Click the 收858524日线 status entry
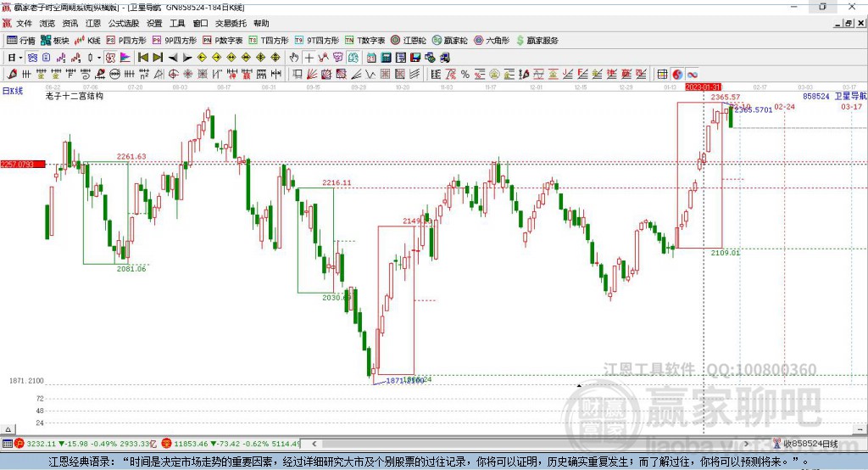This screenshot has width=868, height=470. pyautogui.click(x=805, y=444)
